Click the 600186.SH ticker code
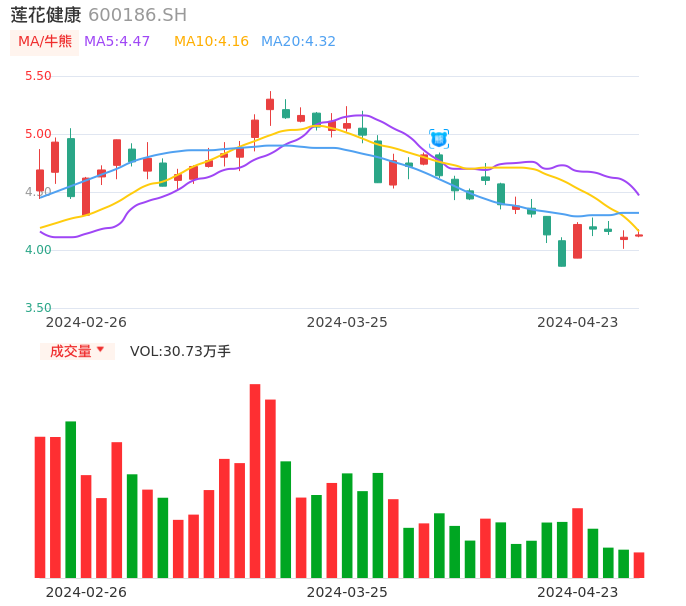 click(x=137, y=15)
